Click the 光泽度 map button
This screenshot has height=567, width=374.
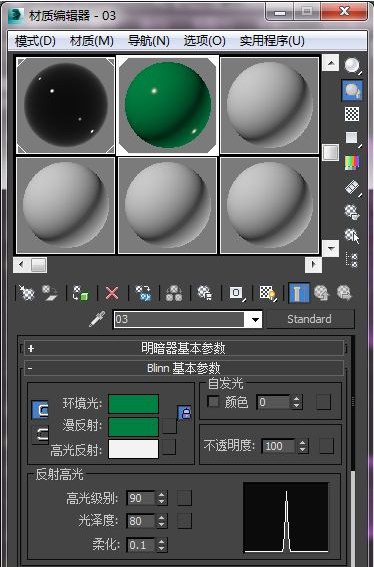pyautogui.click(x=184, y=521)
